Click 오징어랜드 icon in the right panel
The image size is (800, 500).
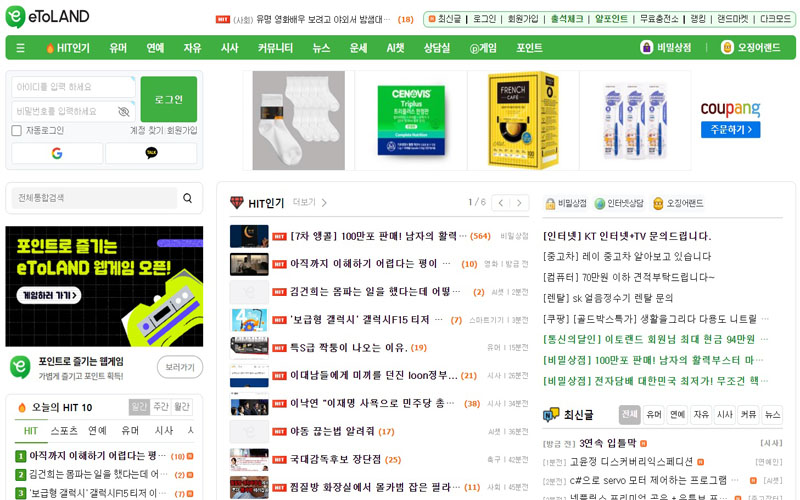pyautogui.click(x=658, y=204)
